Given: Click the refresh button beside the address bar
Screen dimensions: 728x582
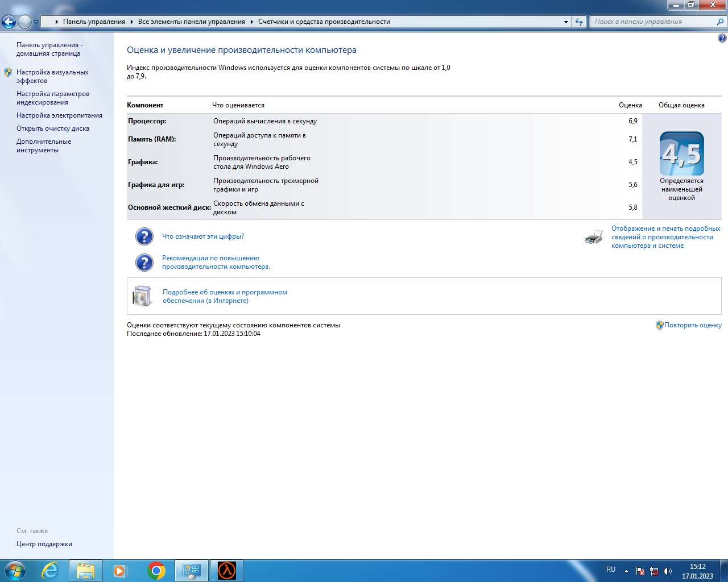Looking at the screenshot, I should click(579, 22).
